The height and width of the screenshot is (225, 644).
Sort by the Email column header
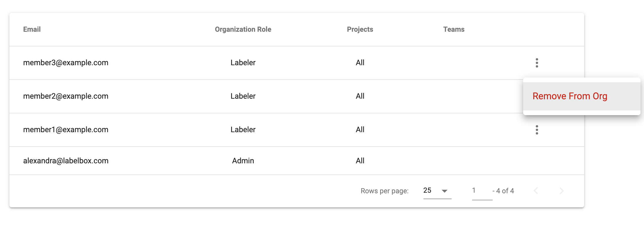click(32, 29)
